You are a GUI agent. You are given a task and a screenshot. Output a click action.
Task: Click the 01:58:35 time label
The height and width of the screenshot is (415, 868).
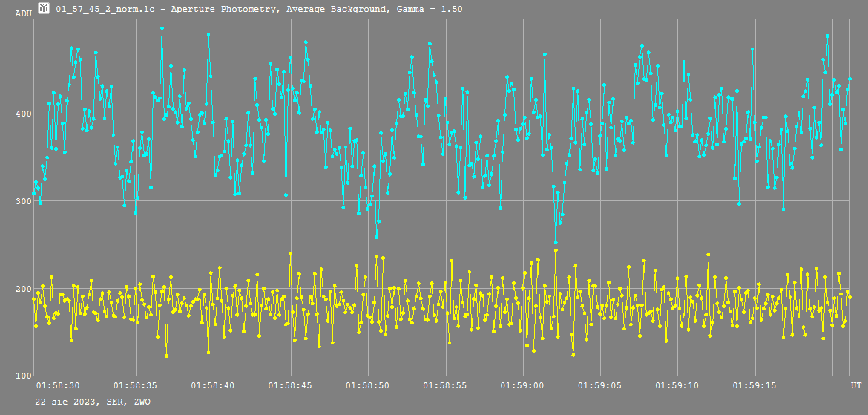tap(136, 385)
